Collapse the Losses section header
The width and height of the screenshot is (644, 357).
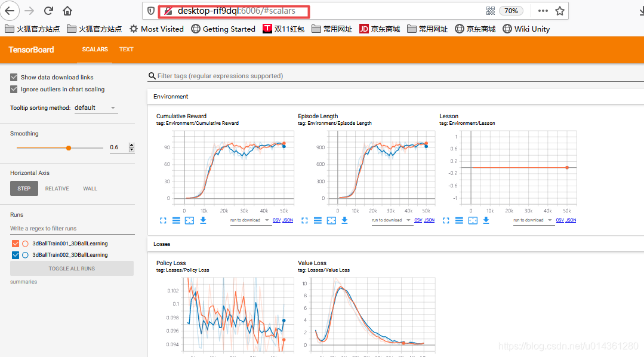point(396,244)
